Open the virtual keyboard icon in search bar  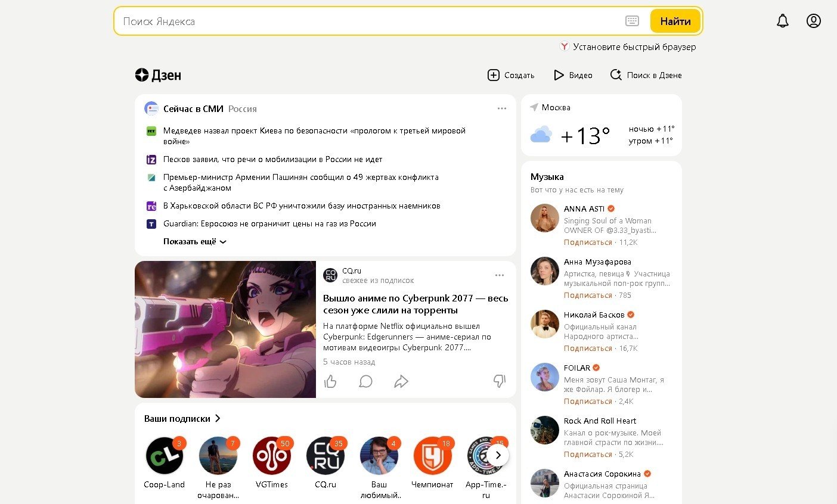tap(632, 21)
